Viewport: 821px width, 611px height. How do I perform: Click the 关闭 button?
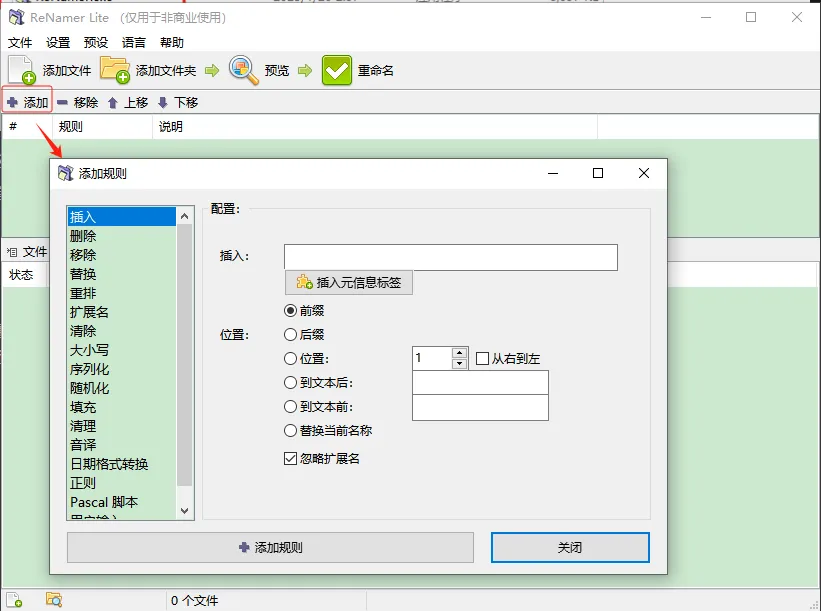pos(570,548)
